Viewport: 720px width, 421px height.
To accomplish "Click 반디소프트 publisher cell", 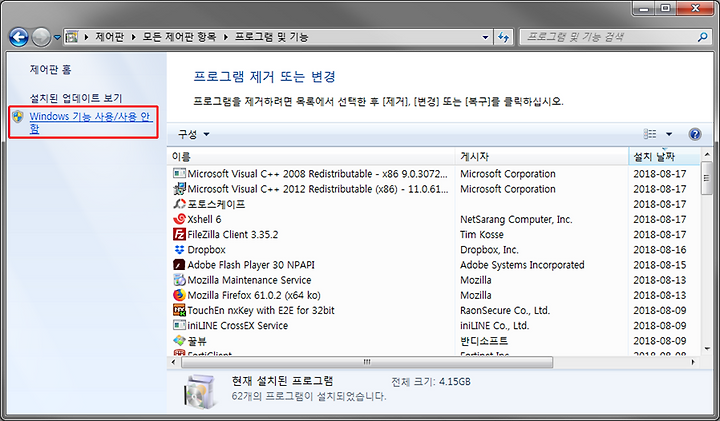I will [484, 341].
